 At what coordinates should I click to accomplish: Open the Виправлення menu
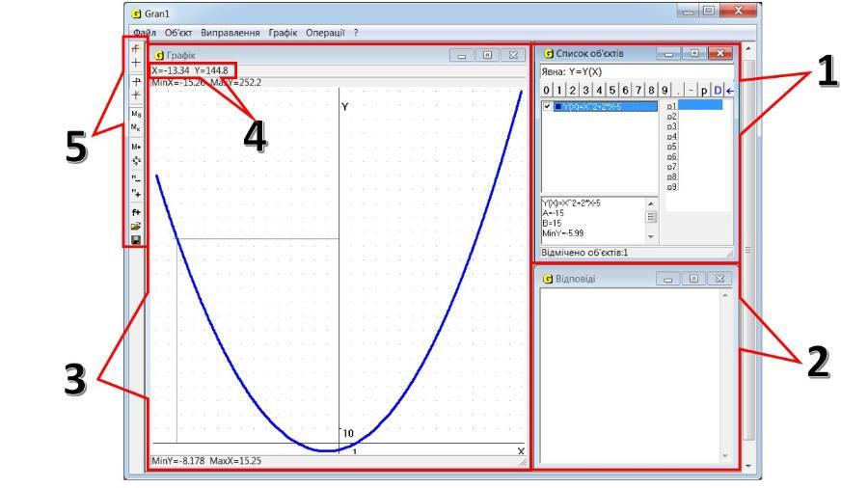(231, 33)
